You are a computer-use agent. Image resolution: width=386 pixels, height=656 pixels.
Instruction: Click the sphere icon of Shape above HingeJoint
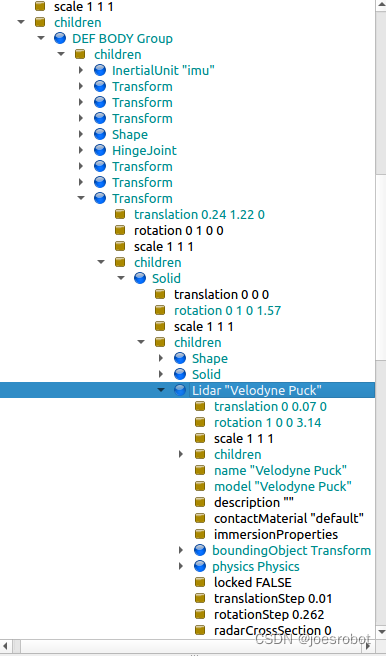pyautogui.click(x=100, y=134)
